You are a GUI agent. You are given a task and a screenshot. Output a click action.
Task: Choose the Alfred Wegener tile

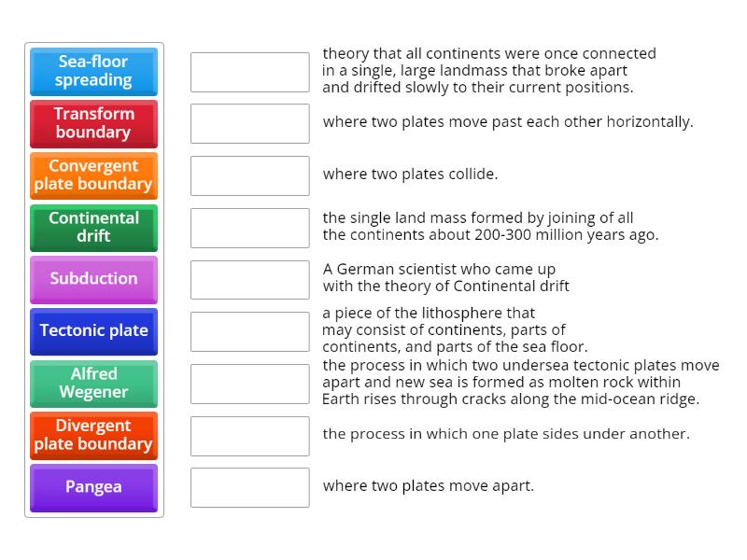(x=93, y=384)
